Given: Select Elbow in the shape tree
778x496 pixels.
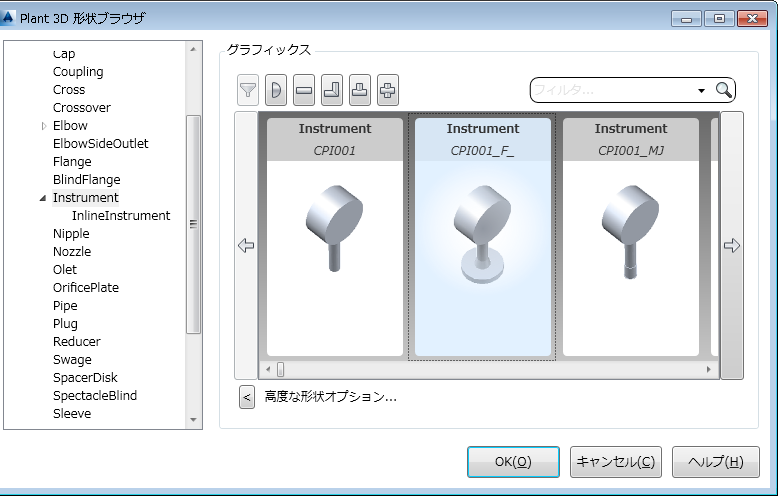Looking at the screenshot, I should 70,125.
